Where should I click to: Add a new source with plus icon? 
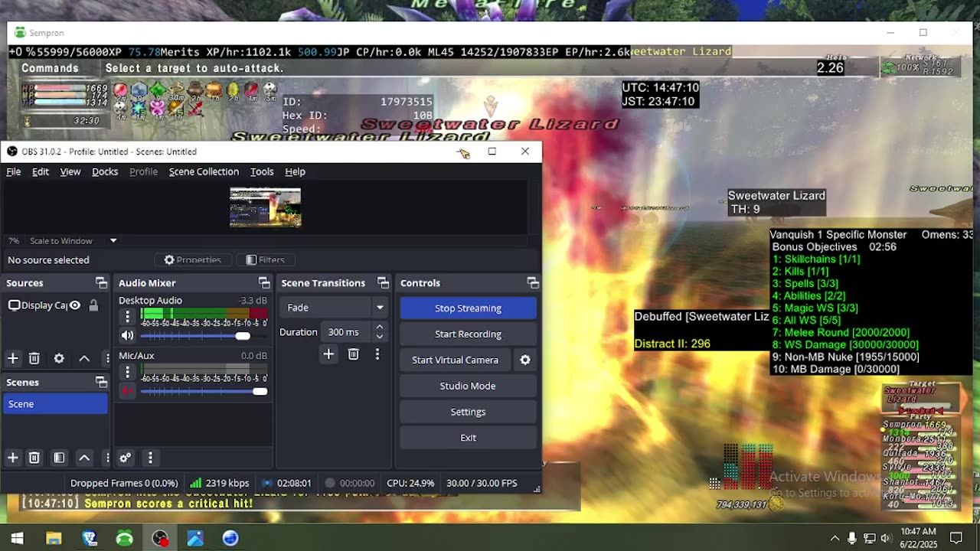(13, 358)
